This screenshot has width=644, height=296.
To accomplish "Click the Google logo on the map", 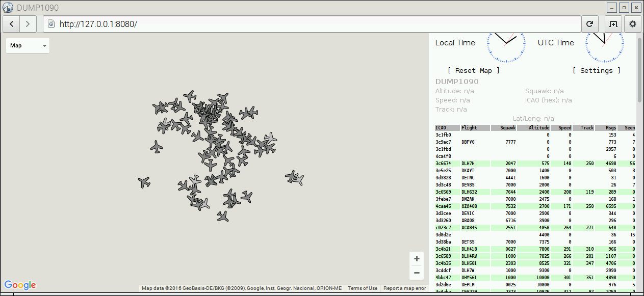I will point(20,285).
